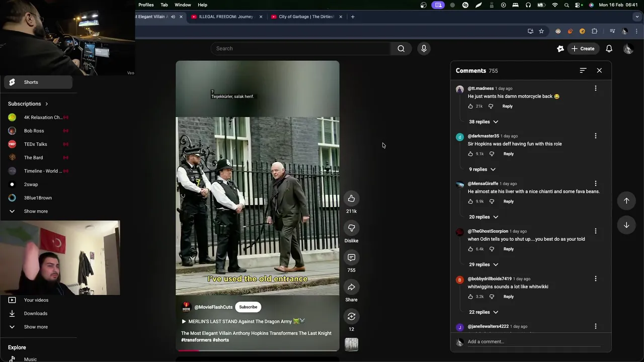Expand 20 replies under @MensaGiraffe

pyautogui.click(x=484, y=217)
